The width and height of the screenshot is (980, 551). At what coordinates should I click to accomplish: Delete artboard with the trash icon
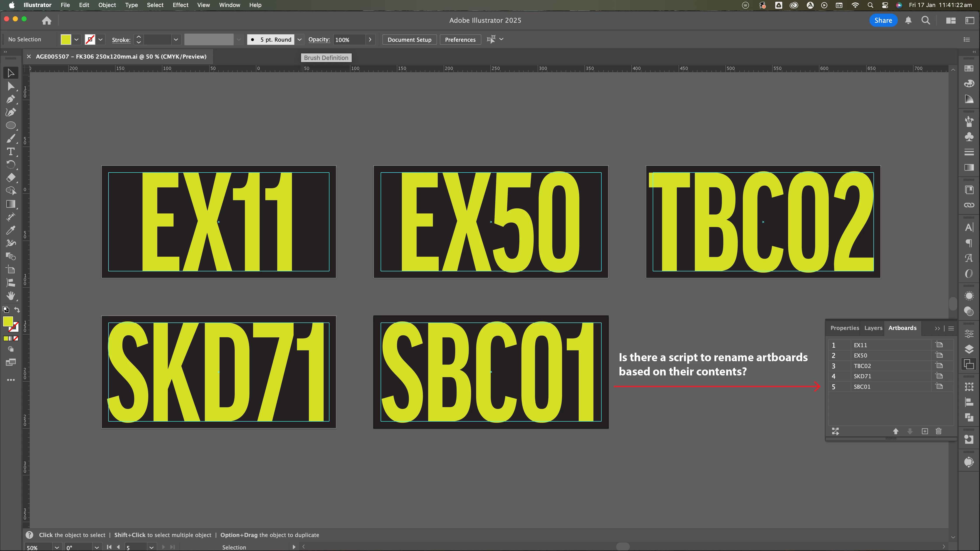click(x=938, y=431)
